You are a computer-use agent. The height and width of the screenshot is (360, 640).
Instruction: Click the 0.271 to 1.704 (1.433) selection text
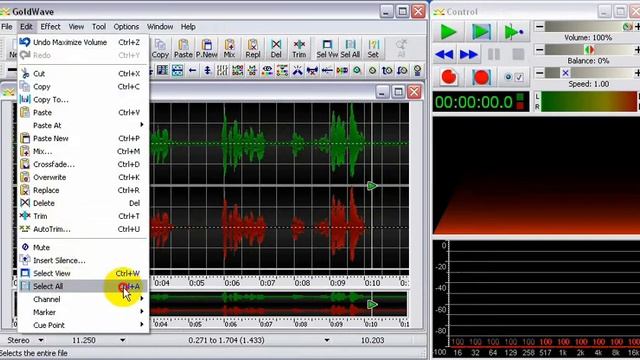click(x=226, y=340)
